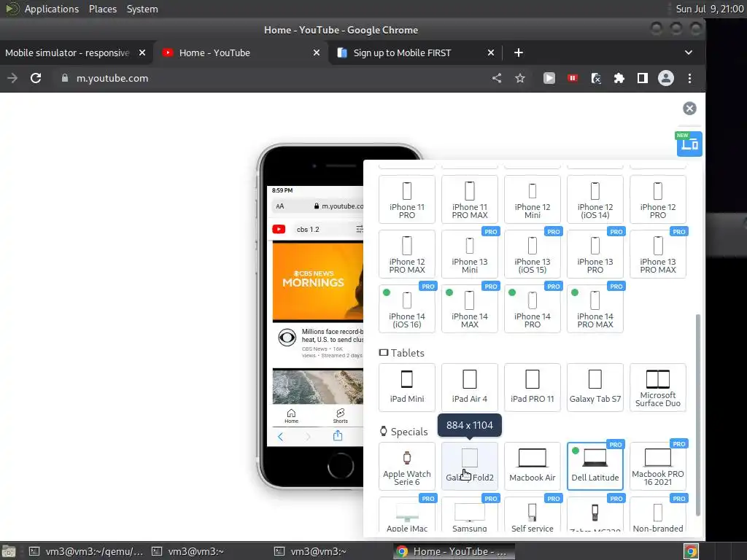The height and width of the screenshot is (560, 747).
Task: Click the red extension icon in toolbar
Action: click(572, 78)
